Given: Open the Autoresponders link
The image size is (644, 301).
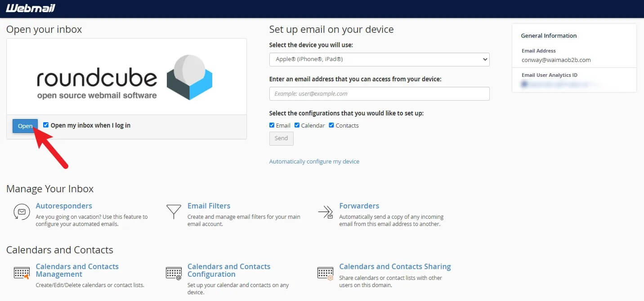Looking at the screenshot, I should click(x=64, y=206).
